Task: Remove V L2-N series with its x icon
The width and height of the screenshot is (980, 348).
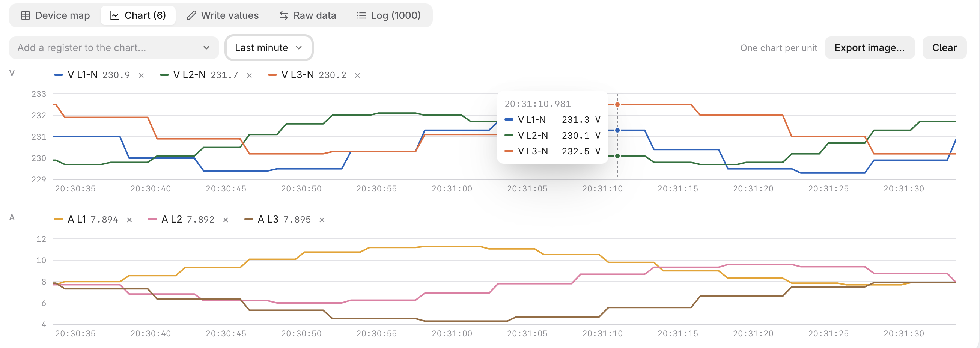Action: 249,75
